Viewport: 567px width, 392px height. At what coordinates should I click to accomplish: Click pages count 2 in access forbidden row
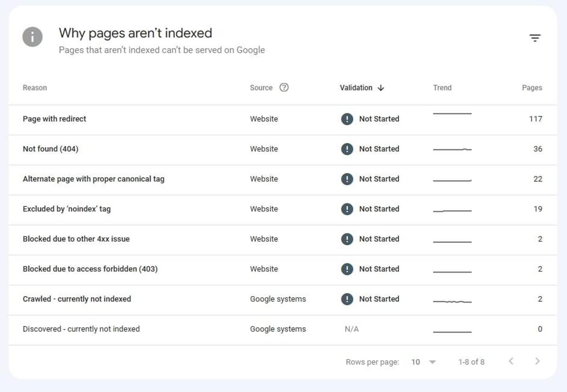pos(540,269)
